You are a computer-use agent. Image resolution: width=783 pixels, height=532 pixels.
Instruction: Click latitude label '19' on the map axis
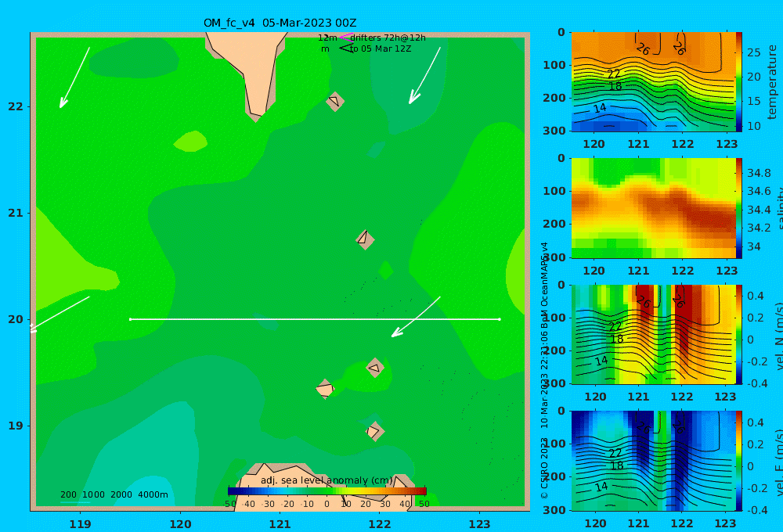16,426
